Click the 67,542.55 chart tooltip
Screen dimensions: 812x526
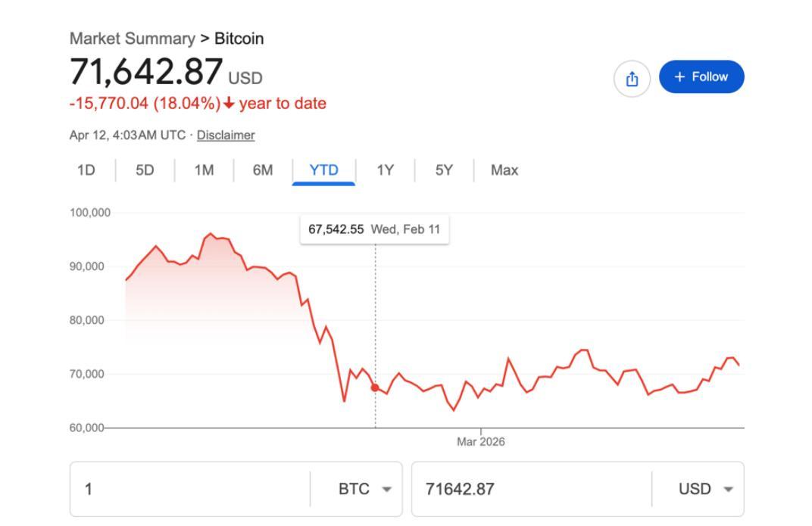pos(374,229)
